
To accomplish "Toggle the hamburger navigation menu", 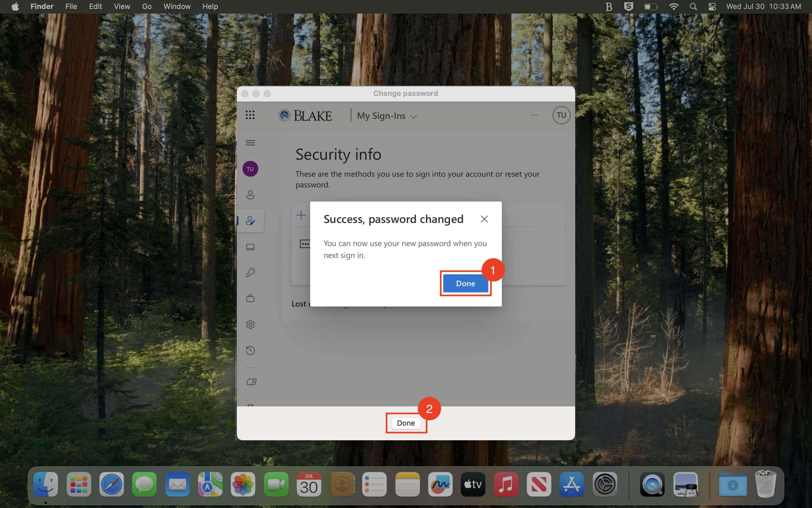I will 250,143.
